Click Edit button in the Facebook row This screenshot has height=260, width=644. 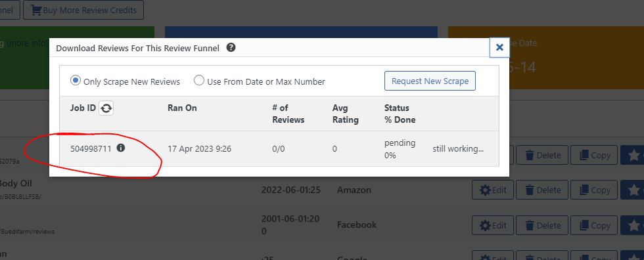click(x=492, y=226)
